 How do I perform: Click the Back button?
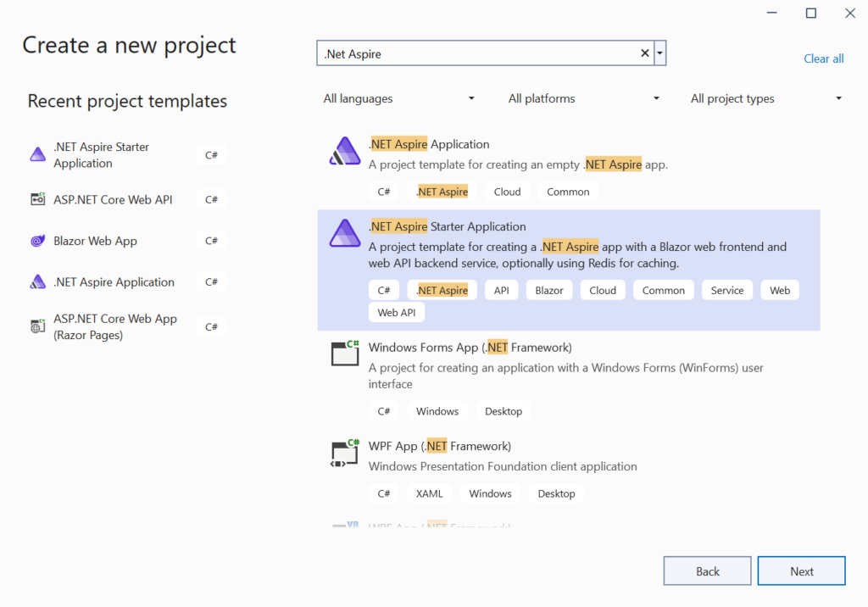[707, 570]
